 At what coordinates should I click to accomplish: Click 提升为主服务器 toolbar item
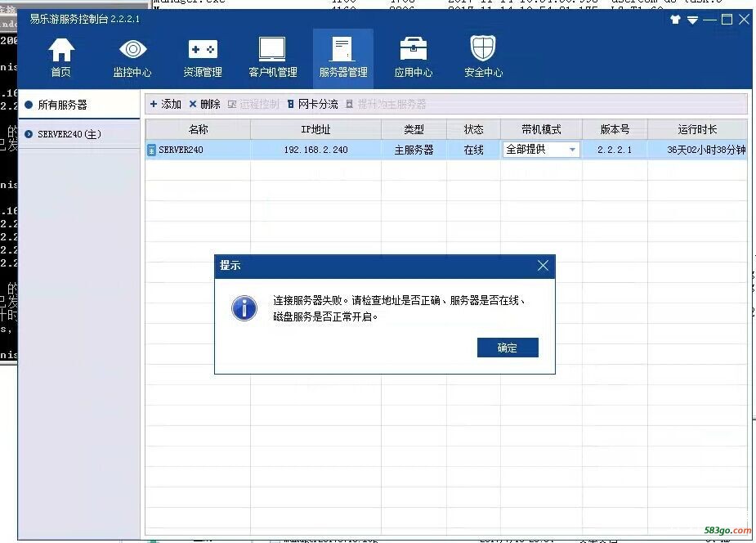pos(386,104)
